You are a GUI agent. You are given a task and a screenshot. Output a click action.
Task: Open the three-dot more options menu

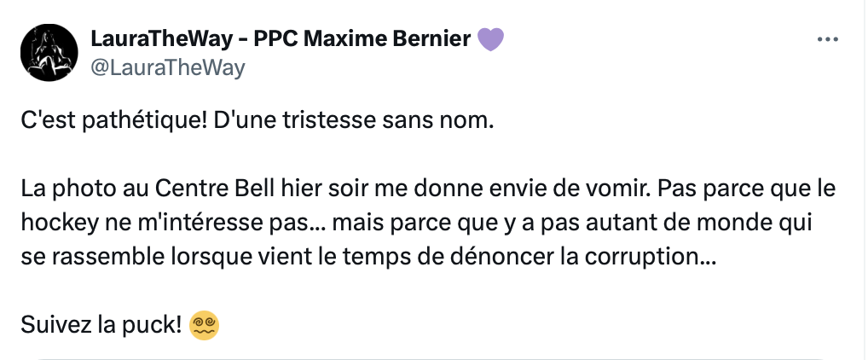click(x=828, y=40)
